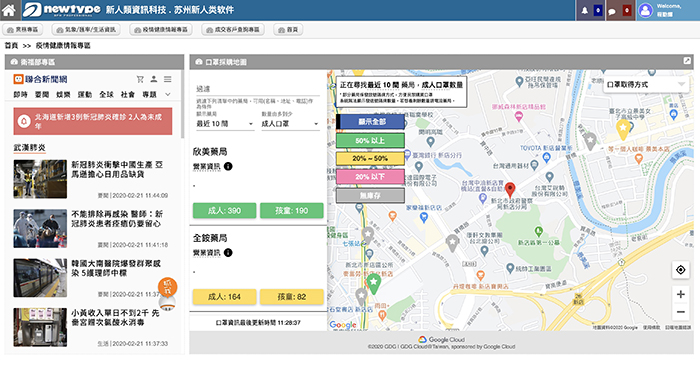Click the 孩童: 82 stock button
The width and height of the screenshot is (700, 365).
(292, 297)
